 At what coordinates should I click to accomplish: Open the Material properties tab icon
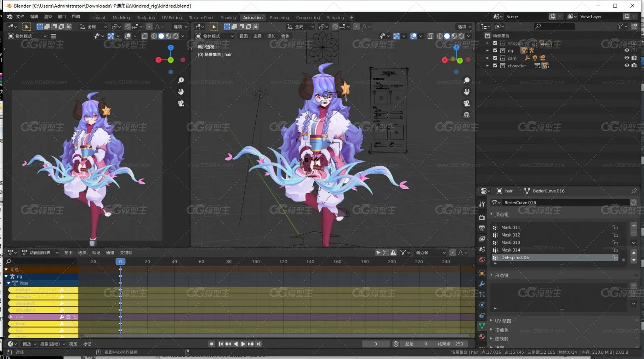(482, 336)
